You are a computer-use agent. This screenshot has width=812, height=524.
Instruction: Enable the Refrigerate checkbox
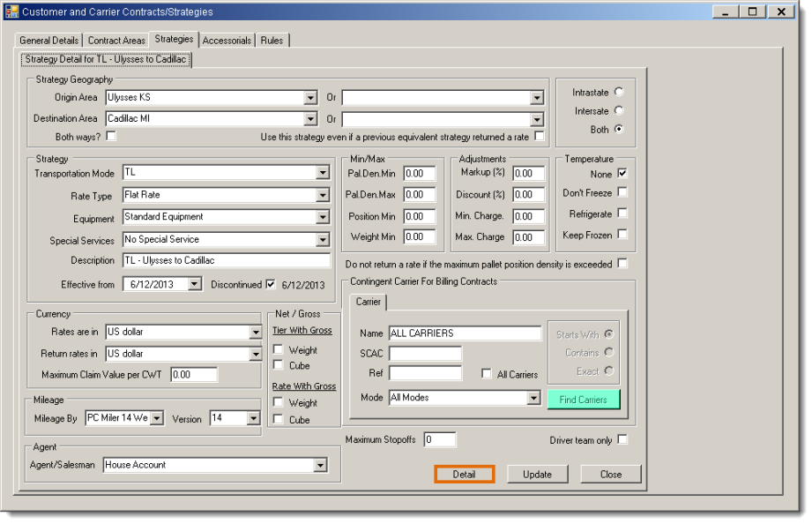click(x=622, y=213)
